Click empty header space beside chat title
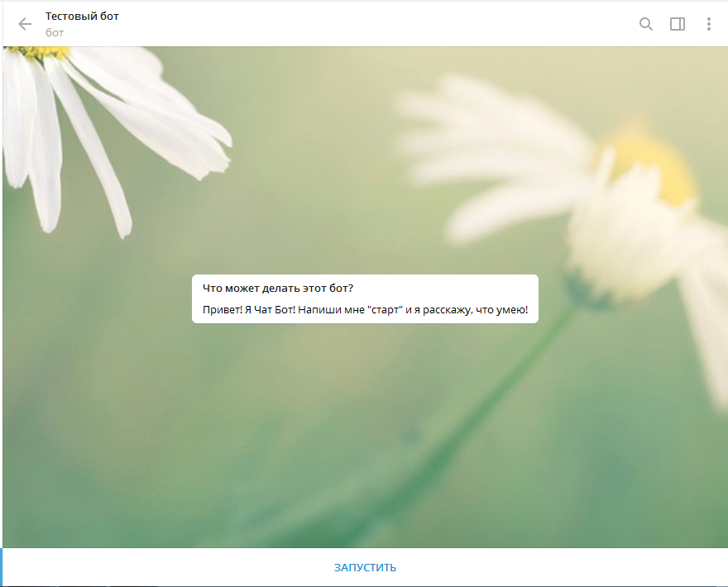Viewport: 728px width, 587px height. (x=372, y=24)
